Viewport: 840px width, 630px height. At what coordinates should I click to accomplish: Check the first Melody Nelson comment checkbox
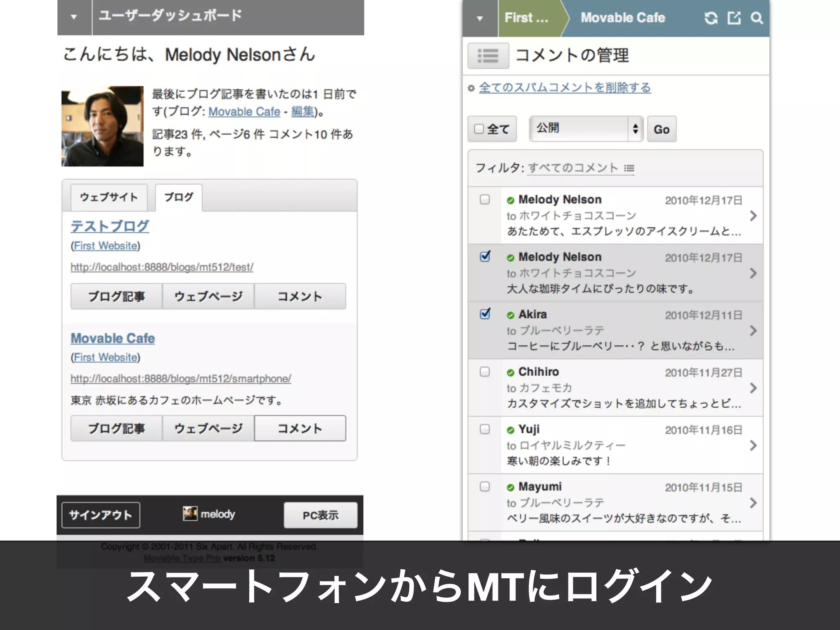pos(485,199)
